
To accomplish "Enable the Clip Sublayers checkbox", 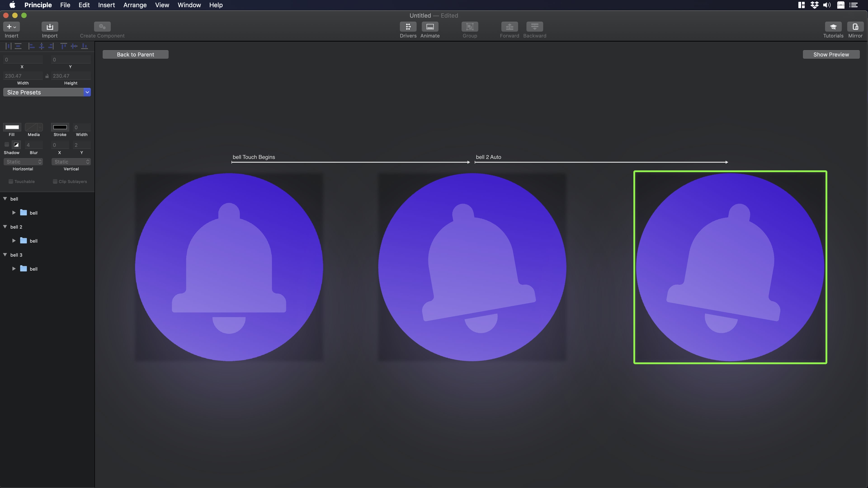I will (x=55, y=181).
